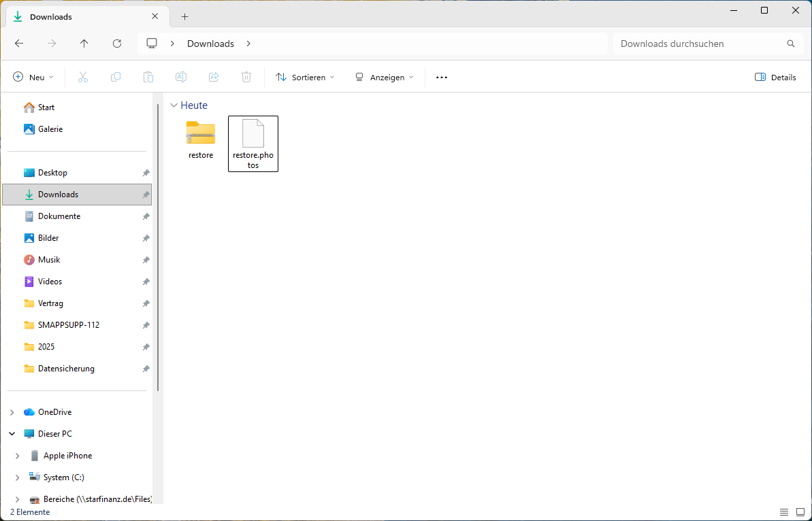Open the Neu dropdown menu

click(x=33, y=77)
